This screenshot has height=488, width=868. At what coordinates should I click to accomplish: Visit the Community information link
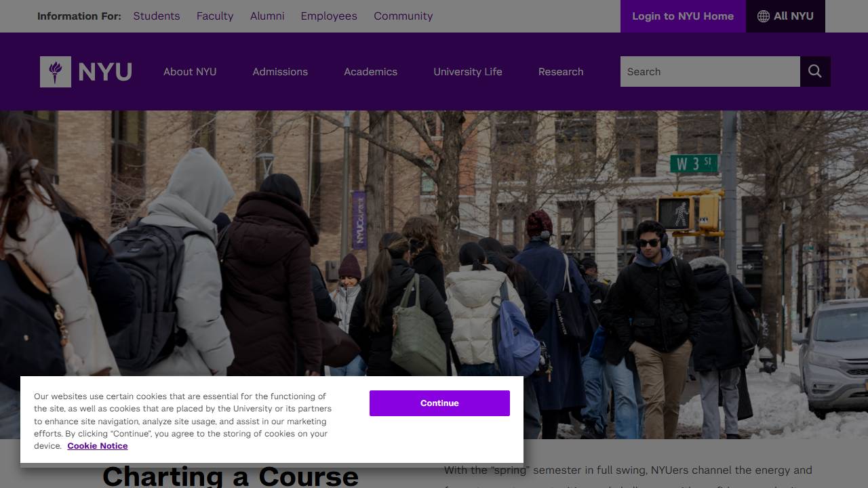click(403, 16)
